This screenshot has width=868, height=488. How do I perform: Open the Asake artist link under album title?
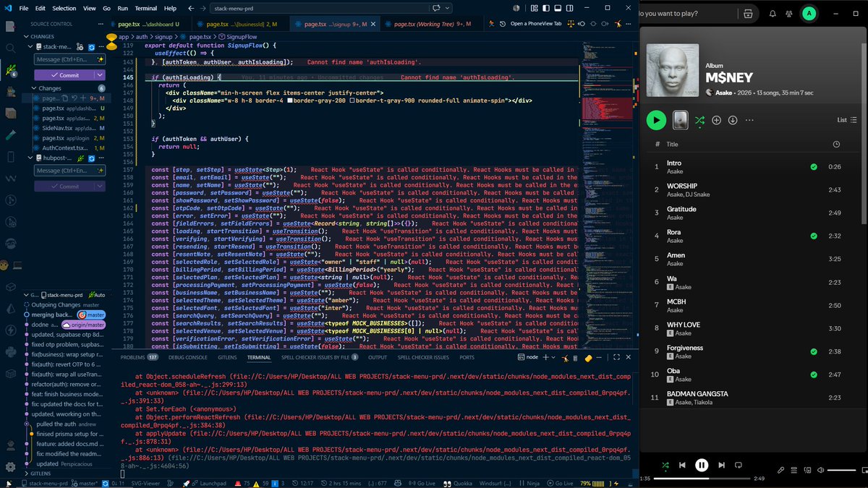click(724, 93)
